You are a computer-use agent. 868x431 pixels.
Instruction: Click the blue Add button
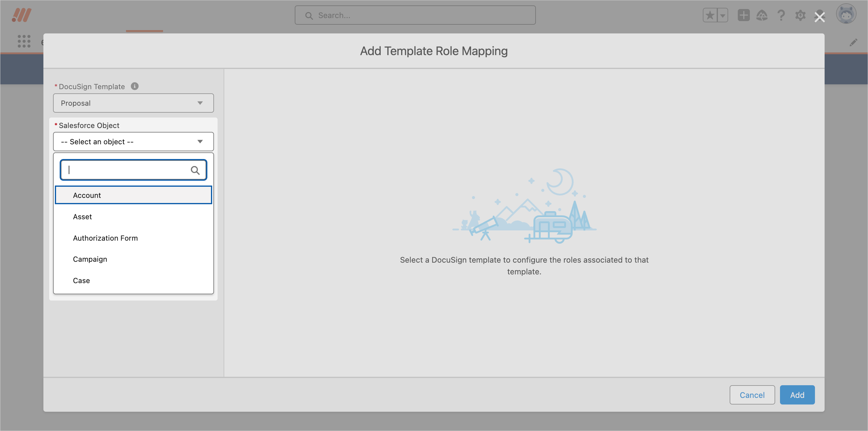point(797,395)
